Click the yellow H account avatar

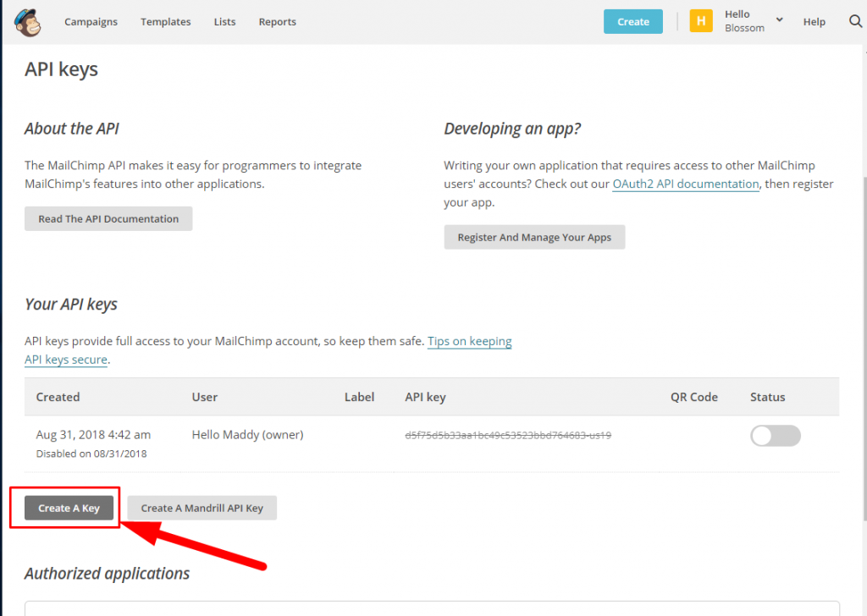coord(700,21)
